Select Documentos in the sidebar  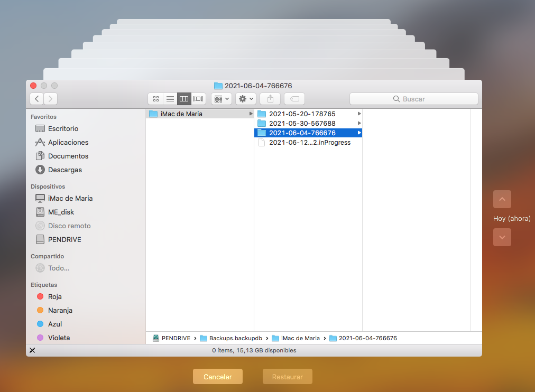tap(68, 156)
